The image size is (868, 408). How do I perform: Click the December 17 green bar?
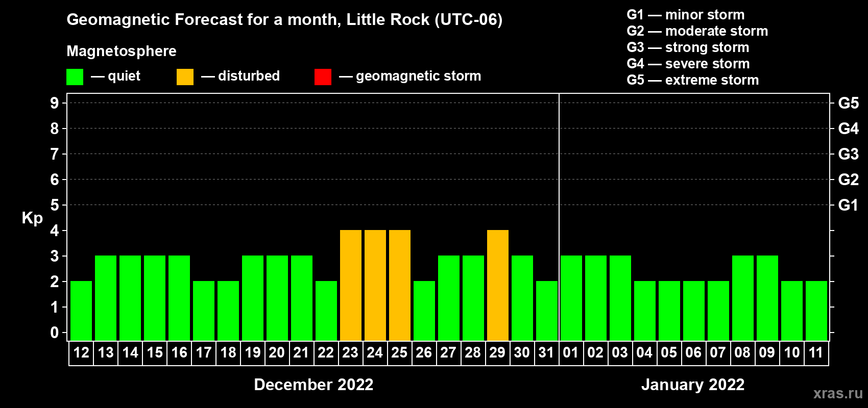coord(204,311)
